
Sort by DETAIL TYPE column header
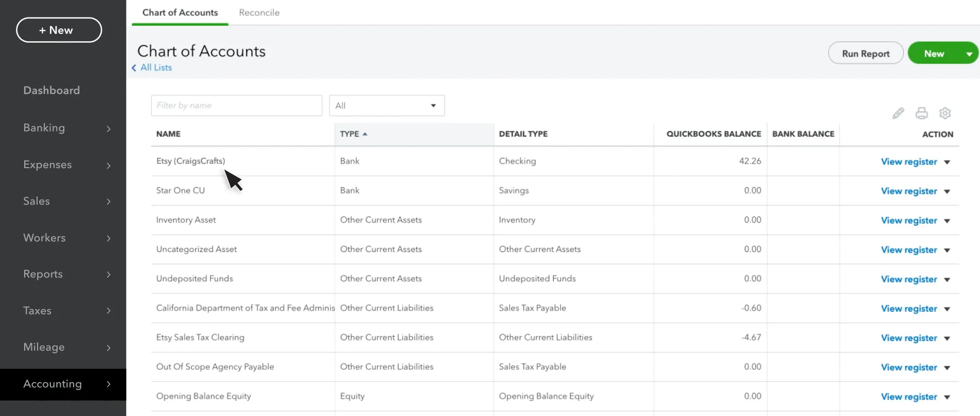[x=523, y=134]
